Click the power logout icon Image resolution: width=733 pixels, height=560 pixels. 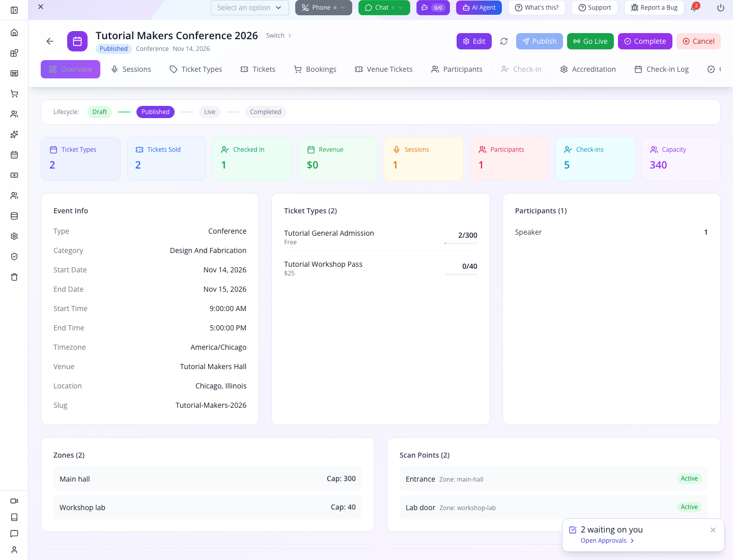click(x=721, y=8)
